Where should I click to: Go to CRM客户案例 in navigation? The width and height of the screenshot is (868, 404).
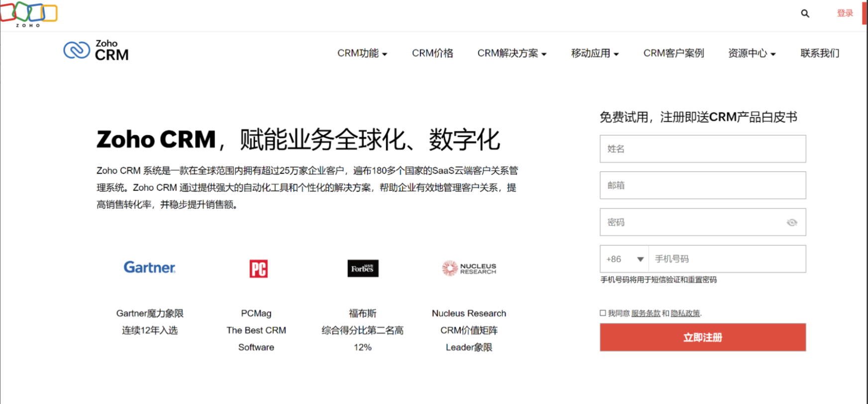point(673,53)
